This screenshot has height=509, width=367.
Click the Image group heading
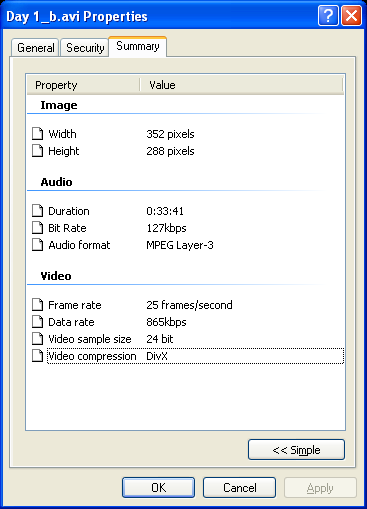pyautogui.click(x=59, y=105)
